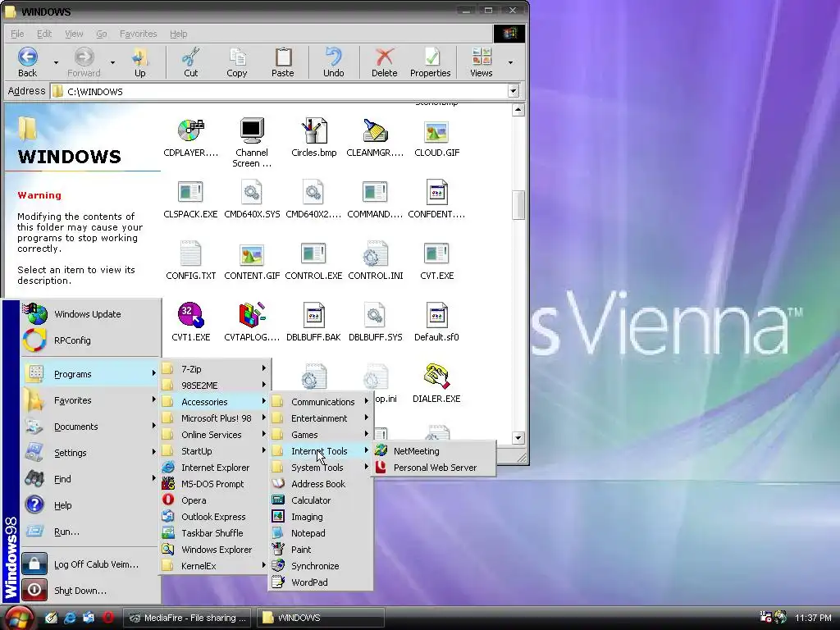The image size is (840, 630).
Task: Click scroll down arrow in file pane
Action: click(518, 438)
